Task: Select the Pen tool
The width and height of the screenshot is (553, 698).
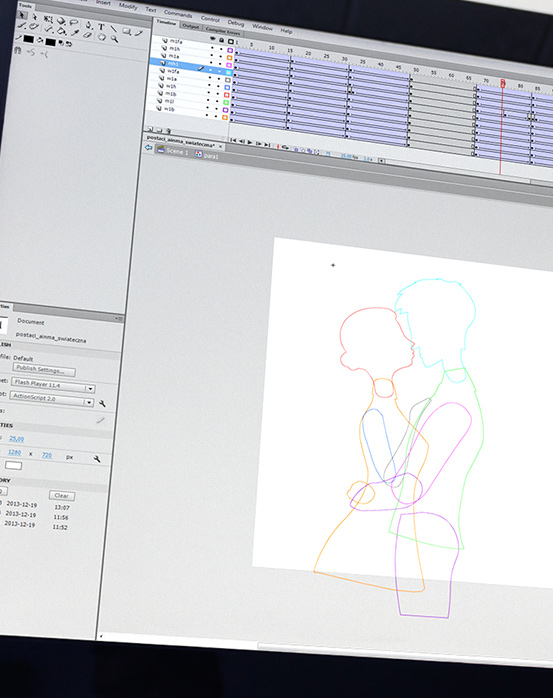Action: pos(89,24)
